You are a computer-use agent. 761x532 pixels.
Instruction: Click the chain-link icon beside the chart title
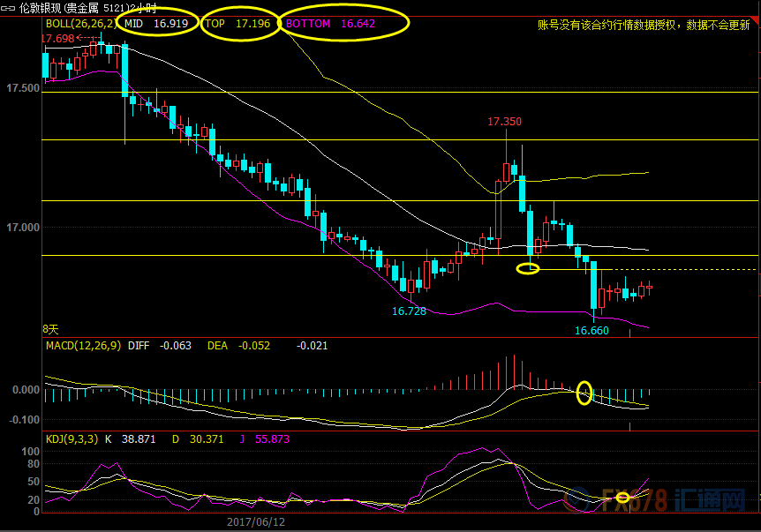click(8, 8)
